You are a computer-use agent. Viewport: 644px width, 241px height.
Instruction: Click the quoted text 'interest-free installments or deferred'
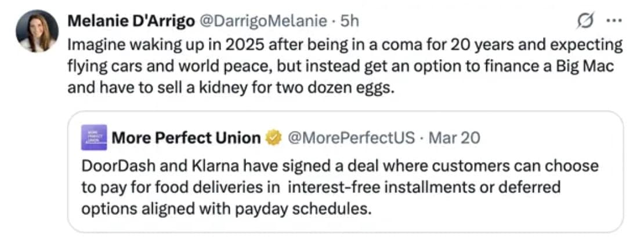(x=424, y=188)
